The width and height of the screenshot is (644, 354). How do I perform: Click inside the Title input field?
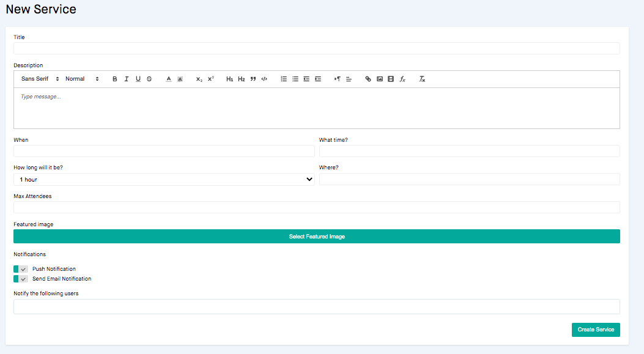[317, 48]
